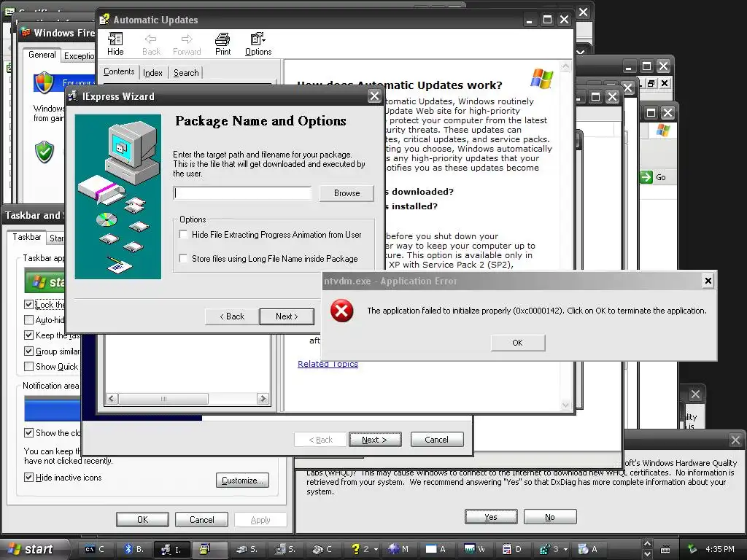747x560 pixels.
Task: Click Customize in Taskbar properties
Action: pyautogui.click(x=242, y=481)
